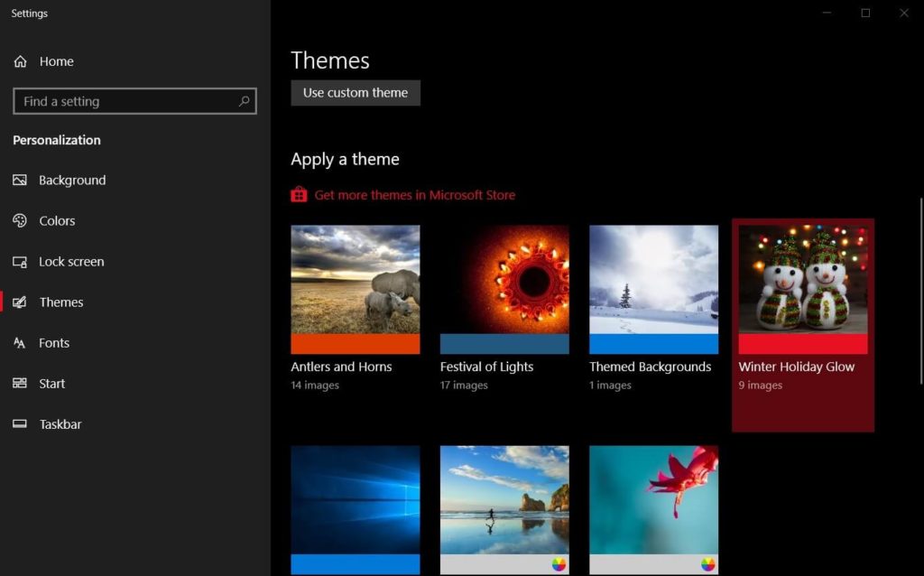Click the Lock screen icon in sidebar
The width and height of the screenshot is (924, 576).
point(20,261)
